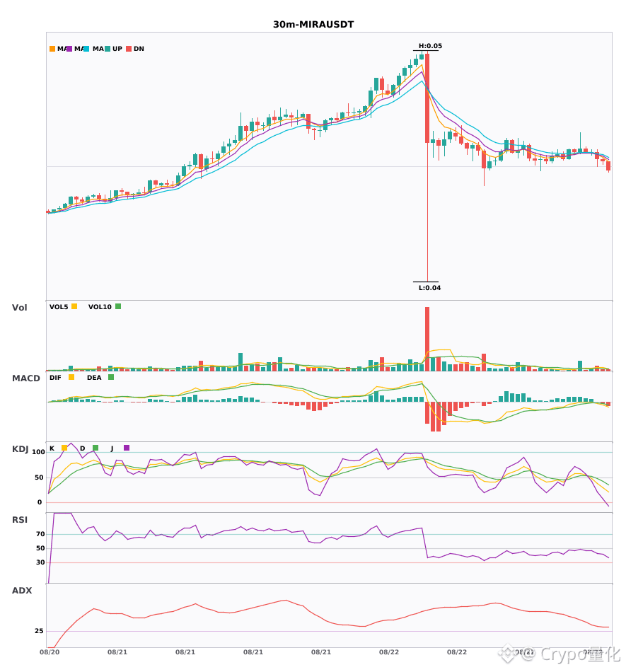Click the ADX 25 axis label
This screenshot has width=626, height=672.
coord(39,631)
